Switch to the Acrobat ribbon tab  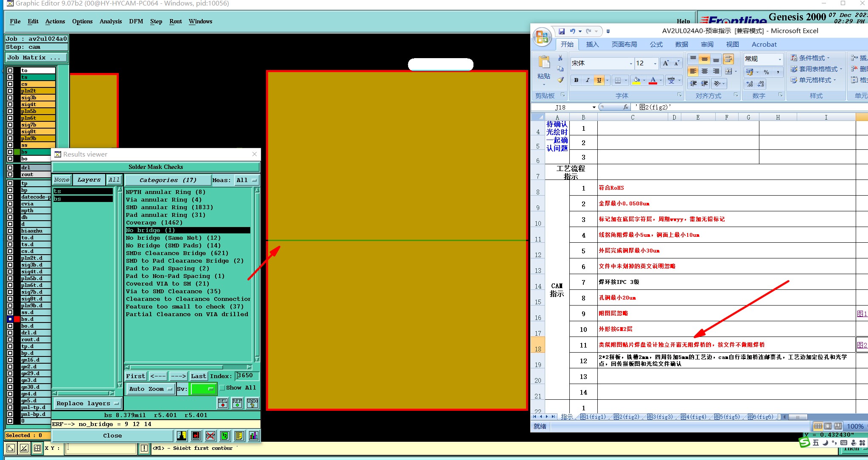click(x=764, y=44)
